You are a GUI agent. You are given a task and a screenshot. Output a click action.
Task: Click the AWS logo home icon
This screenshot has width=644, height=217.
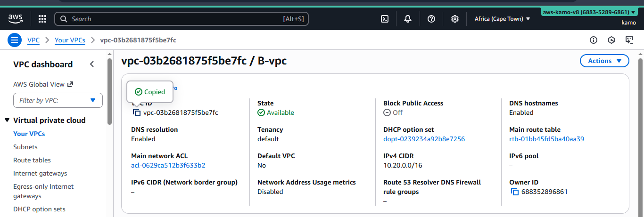[16, 18]
